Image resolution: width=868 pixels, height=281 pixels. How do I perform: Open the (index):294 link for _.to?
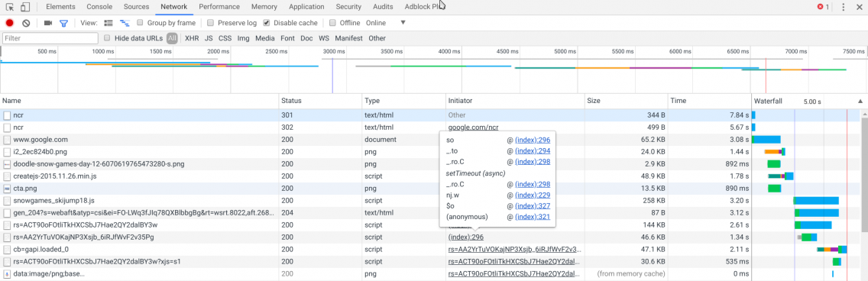pyautogui.click(x=533, y=151)
